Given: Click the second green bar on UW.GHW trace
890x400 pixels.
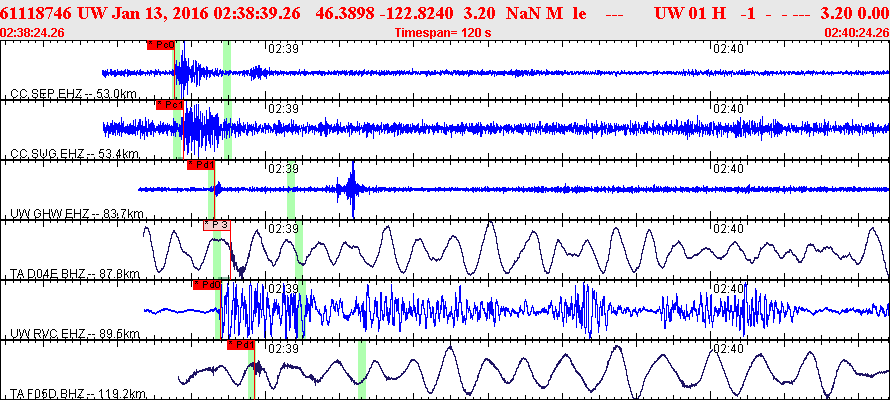Looking at the screenshot, I should 291,190.
